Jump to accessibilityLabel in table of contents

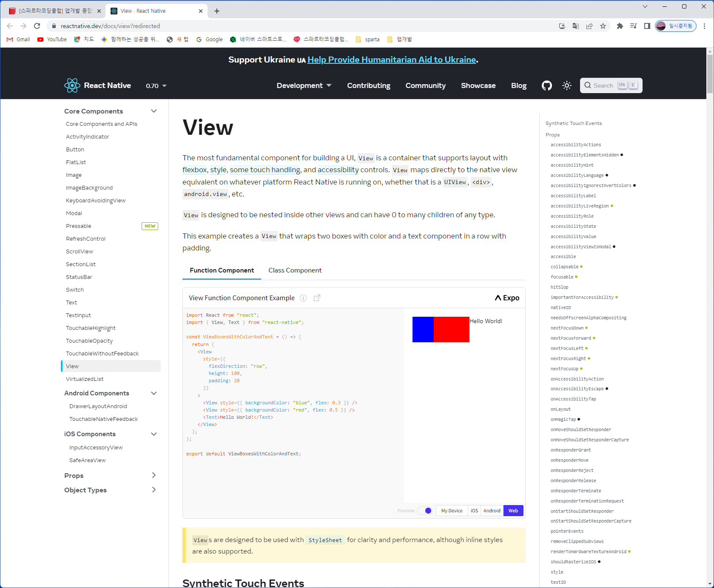[573, 196]
